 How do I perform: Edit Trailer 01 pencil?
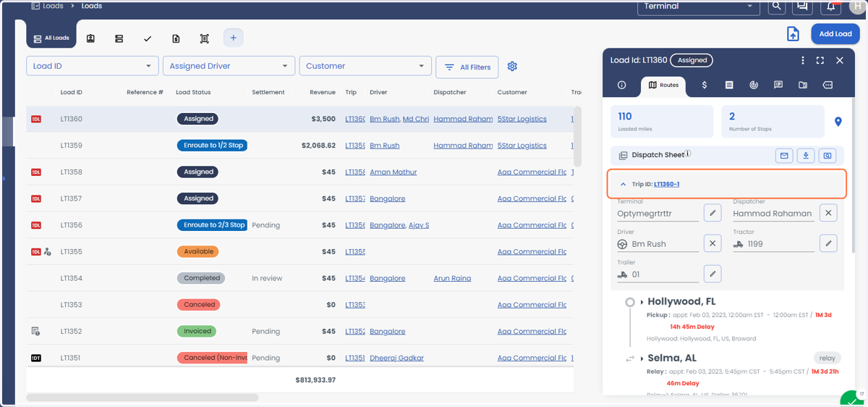click(712, 274)
